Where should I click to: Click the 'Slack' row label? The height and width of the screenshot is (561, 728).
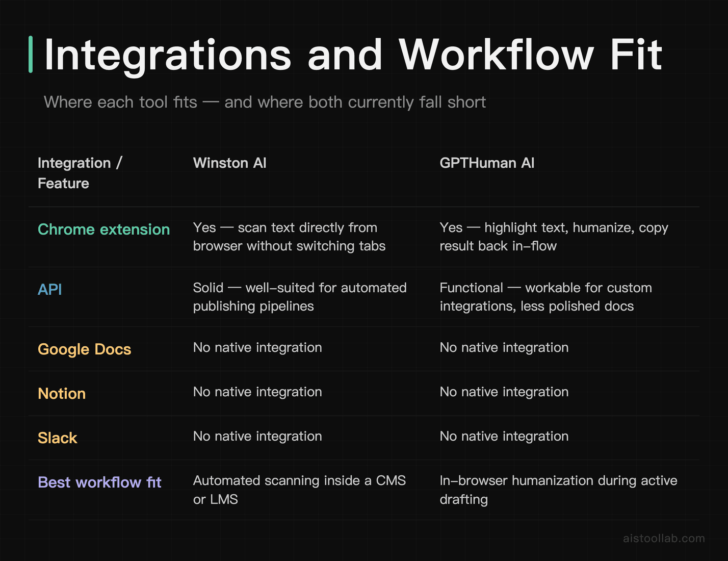(57, 438)
